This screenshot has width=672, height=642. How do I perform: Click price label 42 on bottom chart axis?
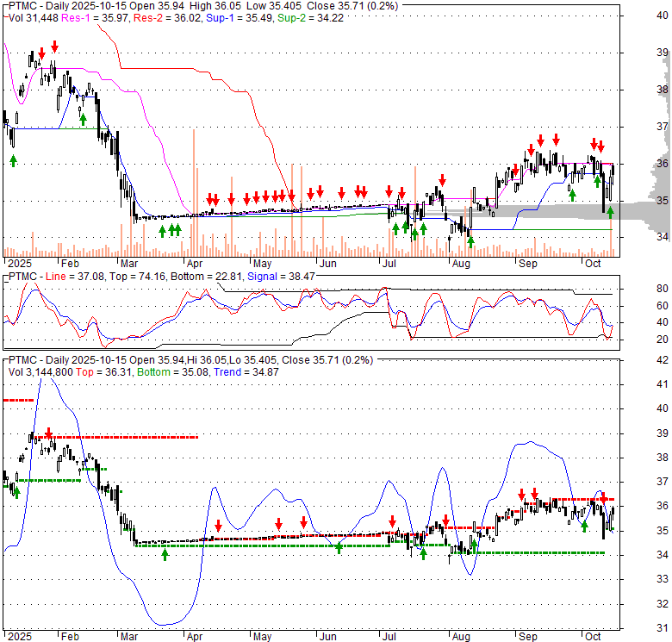[663, 360]
